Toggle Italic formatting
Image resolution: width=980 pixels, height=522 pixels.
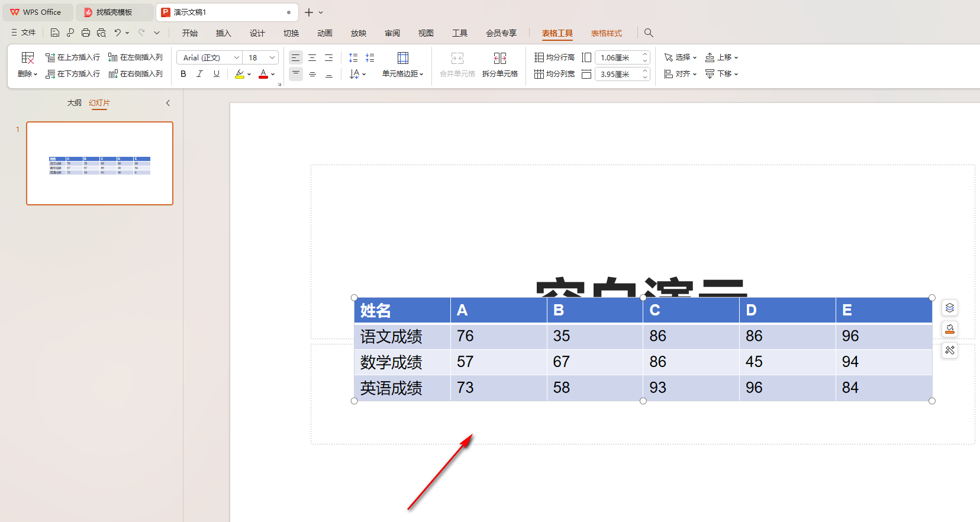(200, 74)
